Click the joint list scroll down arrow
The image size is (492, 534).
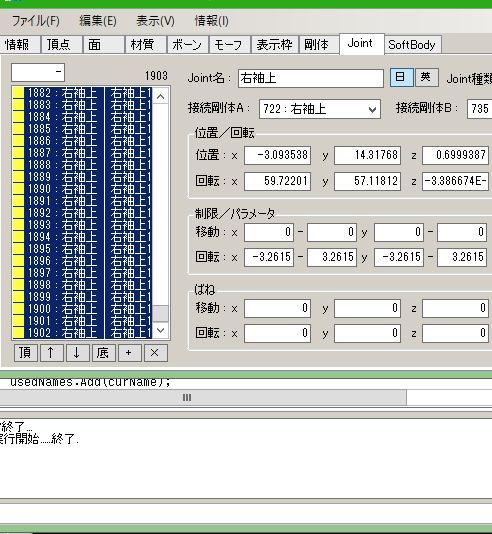[160, 330]
